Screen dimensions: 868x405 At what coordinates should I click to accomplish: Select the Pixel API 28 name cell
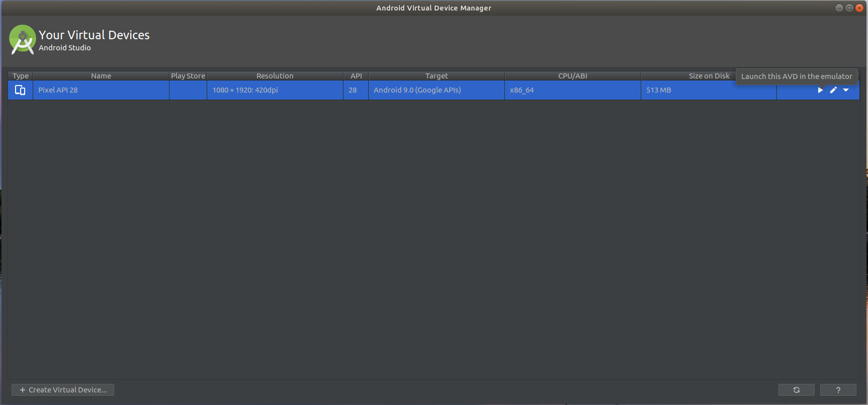58,90
